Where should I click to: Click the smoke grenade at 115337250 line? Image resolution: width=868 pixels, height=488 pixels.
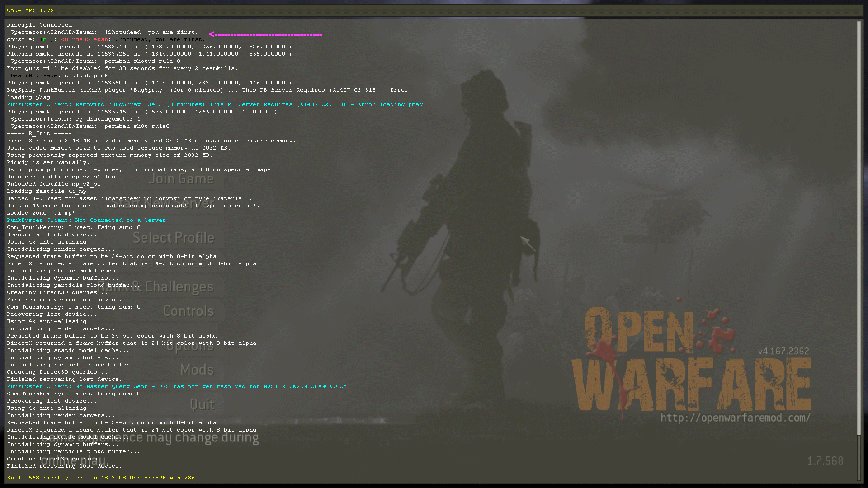(149, 54)
